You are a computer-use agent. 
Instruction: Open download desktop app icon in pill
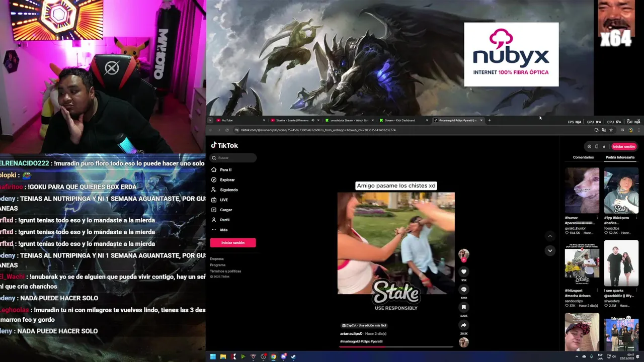604,147
